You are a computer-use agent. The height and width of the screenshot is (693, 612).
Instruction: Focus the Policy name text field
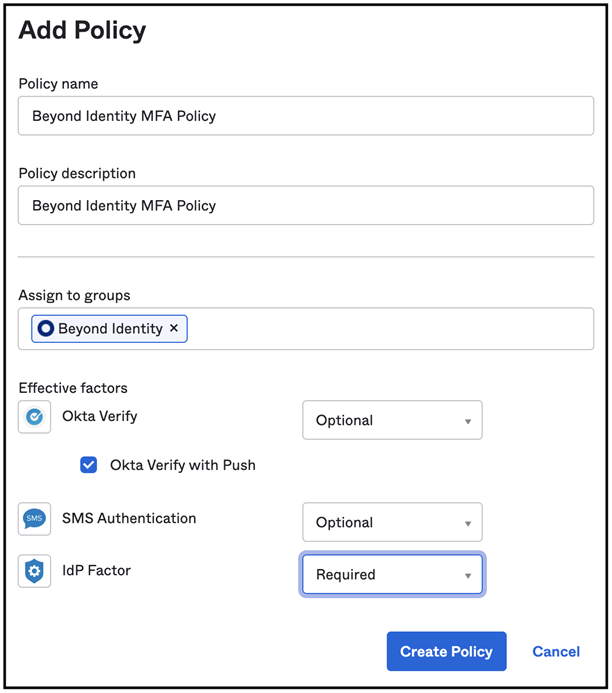point(306,116)
